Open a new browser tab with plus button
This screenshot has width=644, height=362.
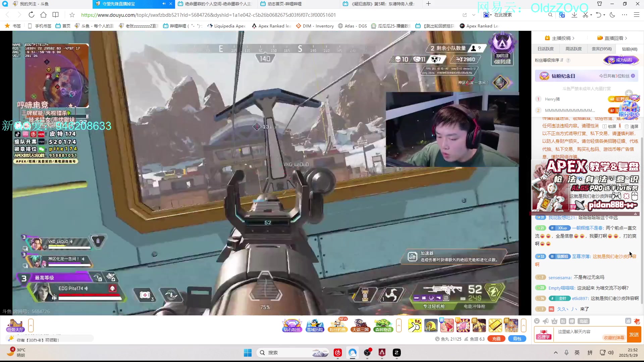point(428,4)
